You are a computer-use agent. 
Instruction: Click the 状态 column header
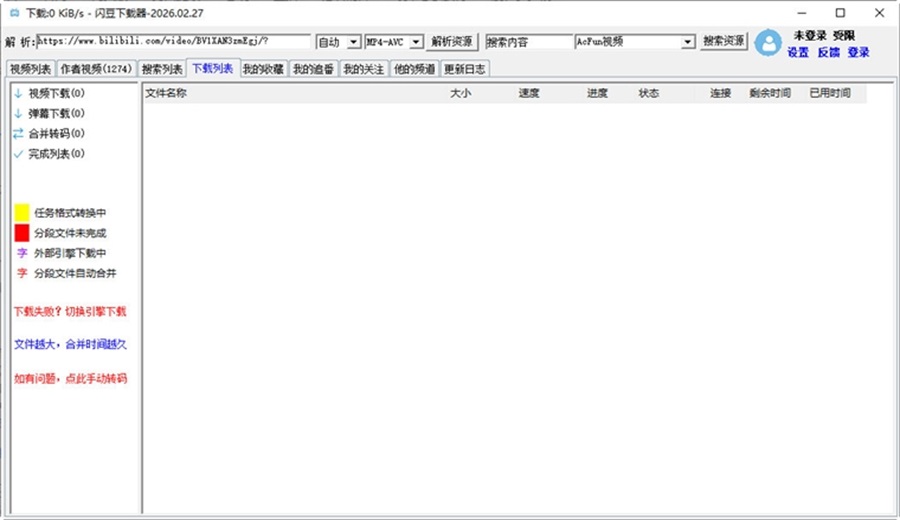click(x=649, y=93)
